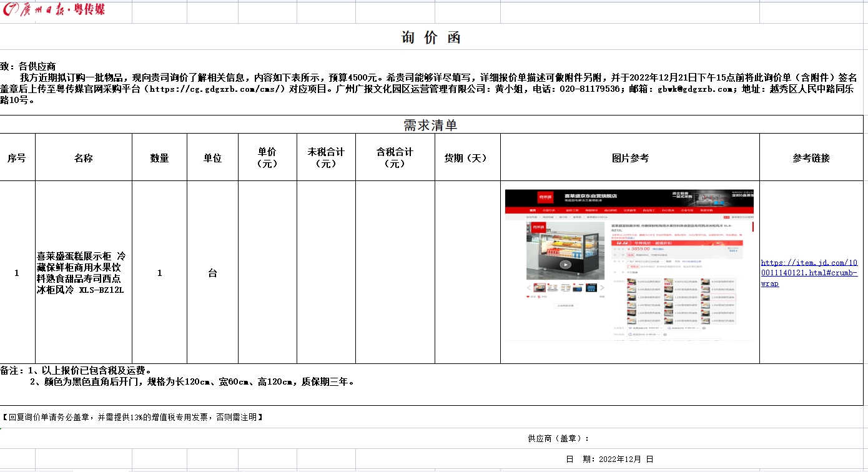Screen dimensions: 868x472
Task: Select the JD product page reference image
Action: 629,264
